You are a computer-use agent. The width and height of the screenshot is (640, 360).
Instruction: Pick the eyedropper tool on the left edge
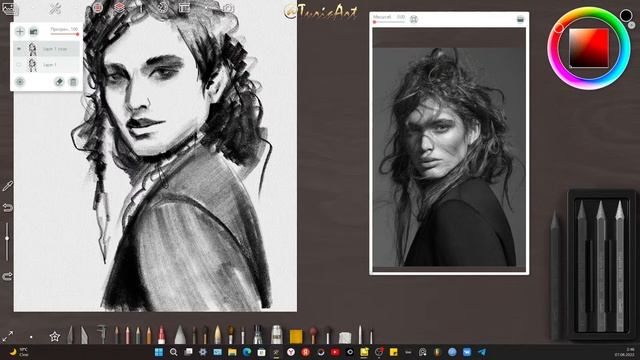tap(7, 186)
